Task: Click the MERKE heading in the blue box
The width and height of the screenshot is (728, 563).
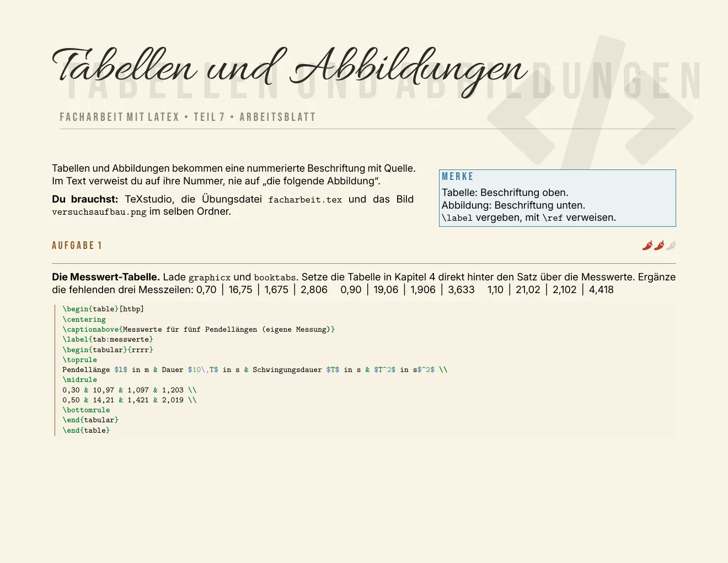Action: [x=458, y=177]
